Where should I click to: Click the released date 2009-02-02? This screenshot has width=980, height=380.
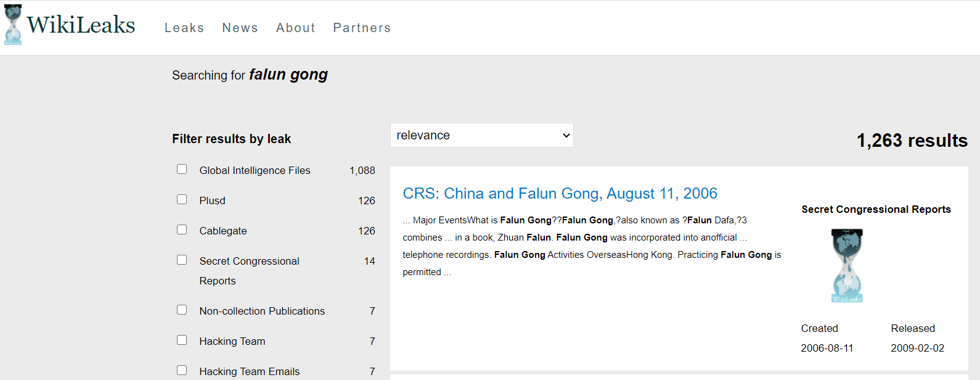[917, 348]
